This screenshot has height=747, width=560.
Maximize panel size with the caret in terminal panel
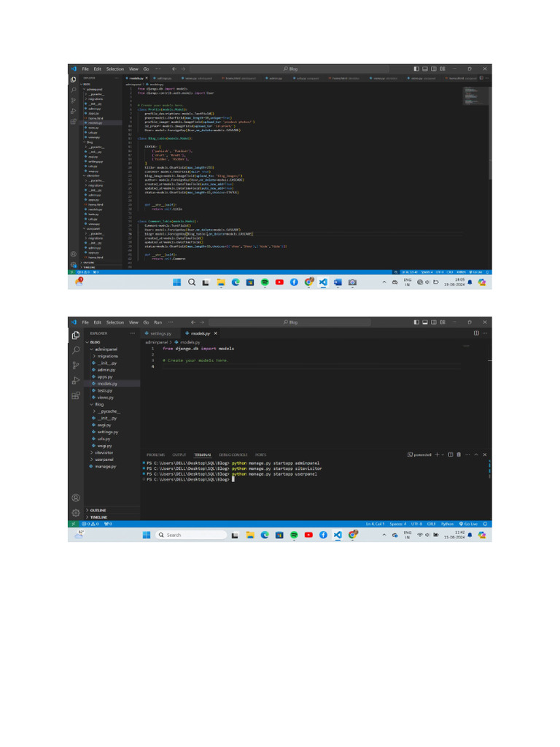click(475, 454)
